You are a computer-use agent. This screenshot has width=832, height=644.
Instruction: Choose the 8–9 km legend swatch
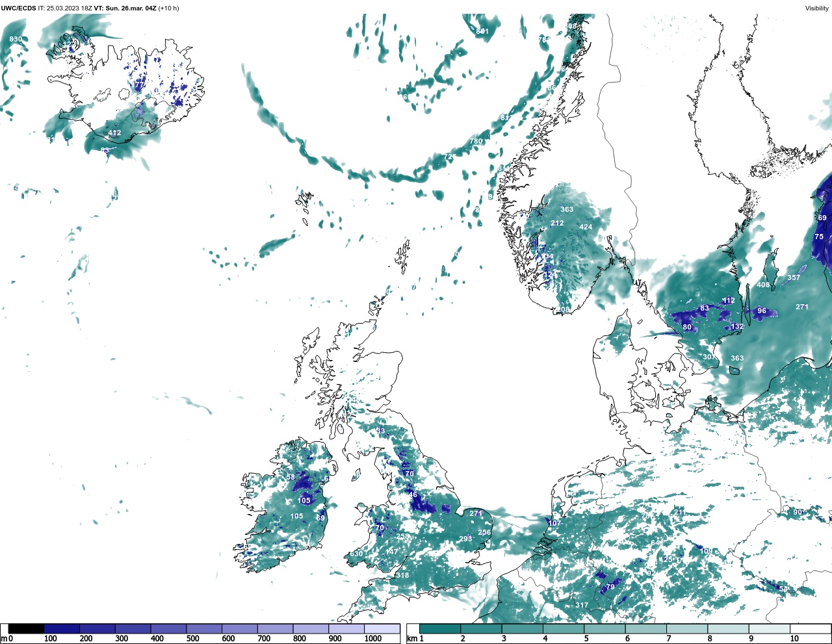point(728,628)
